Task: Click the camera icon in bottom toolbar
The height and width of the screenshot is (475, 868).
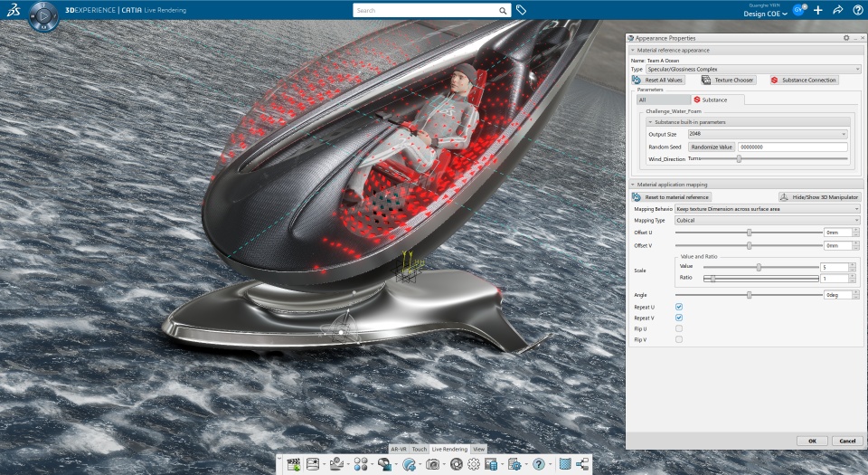Action: 432,464
